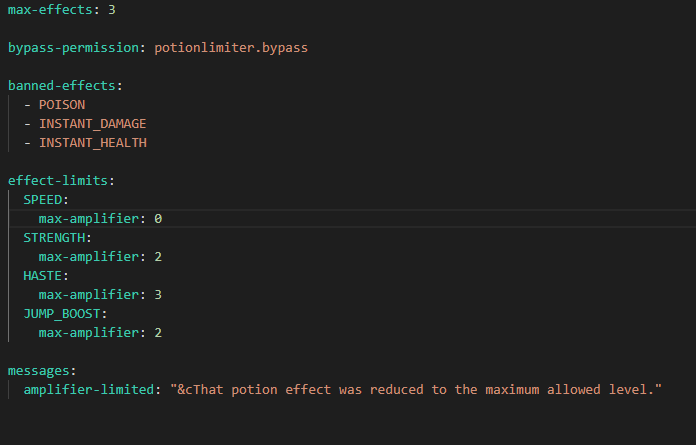Screen dimensions: 696x445
Task: Click the max-amplifier key under STRENGTH
Action: coord(89,257)
